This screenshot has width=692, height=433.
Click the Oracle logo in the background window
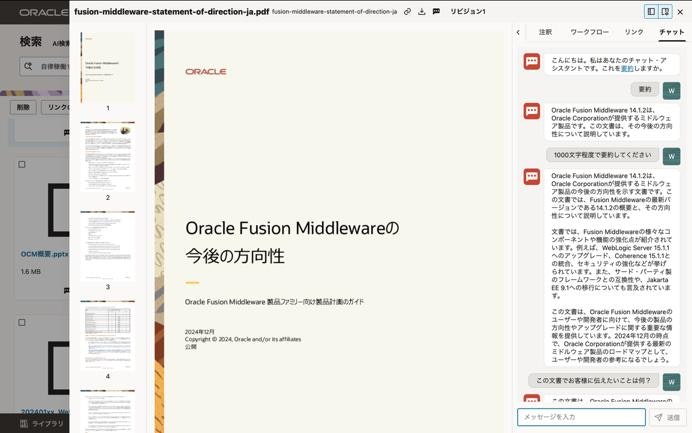coord(43,12)
